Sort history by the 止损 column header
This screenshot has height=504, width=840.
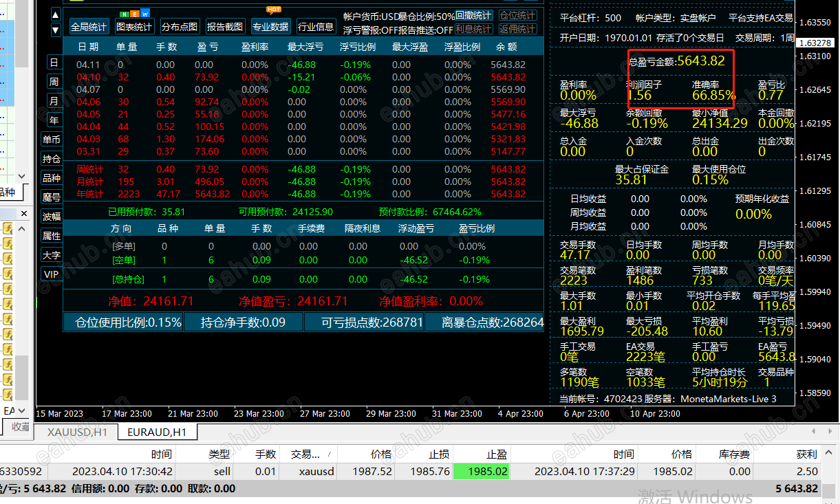(423, 454)
